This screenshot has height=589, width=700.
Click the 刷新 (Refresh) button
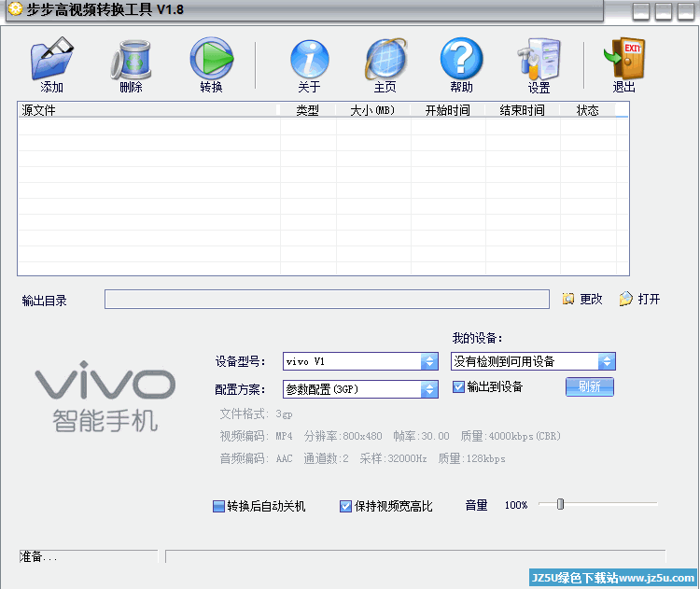tap(589, 386)
